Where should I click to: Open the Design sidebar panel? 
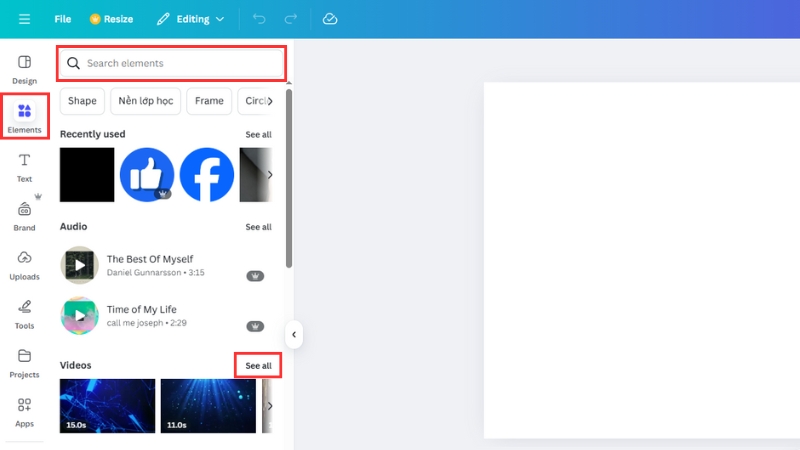tap(25, 69)
